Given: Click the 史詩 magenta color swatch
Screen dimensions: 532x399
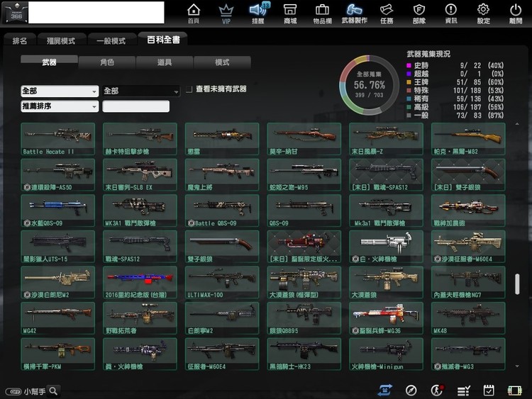Looking at the screenshot, I should [409, 65].
